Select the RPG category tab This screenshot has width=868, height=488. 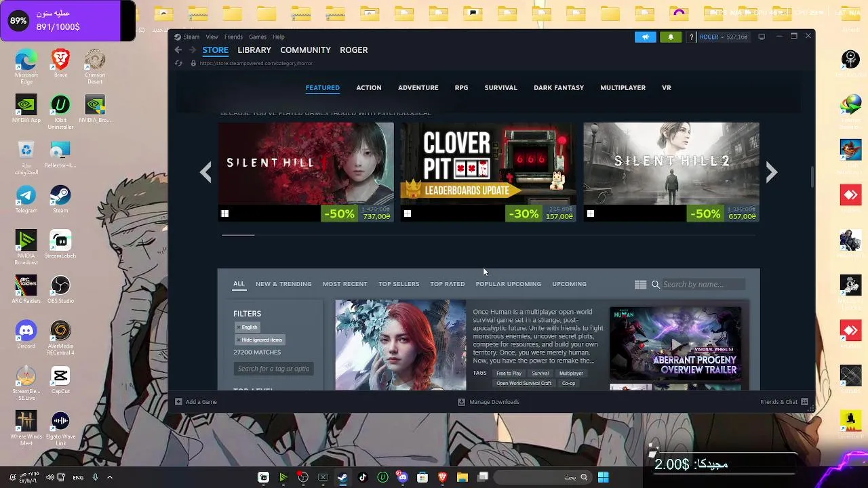pyautogui.click(x=461, y=87)
